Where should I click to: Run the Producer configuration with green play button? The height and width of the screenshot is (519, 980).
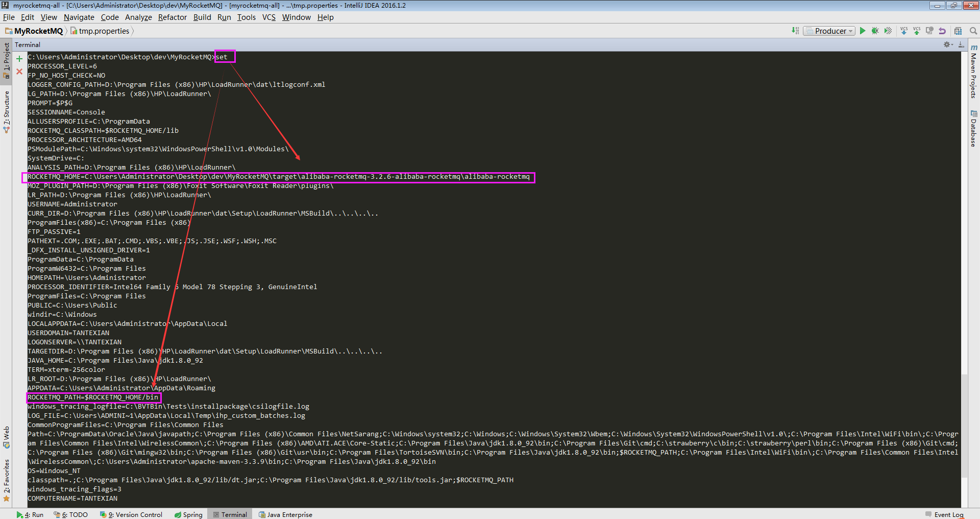pos(863,31)
